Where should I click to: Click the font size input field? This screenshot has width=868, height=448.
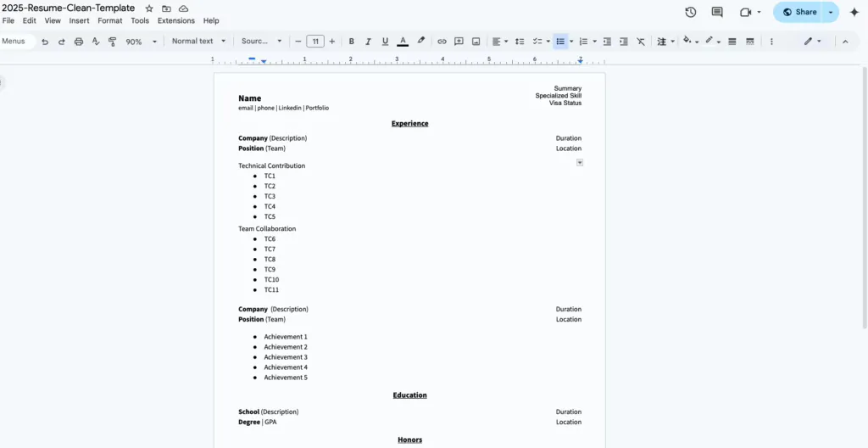coord(315,42)
